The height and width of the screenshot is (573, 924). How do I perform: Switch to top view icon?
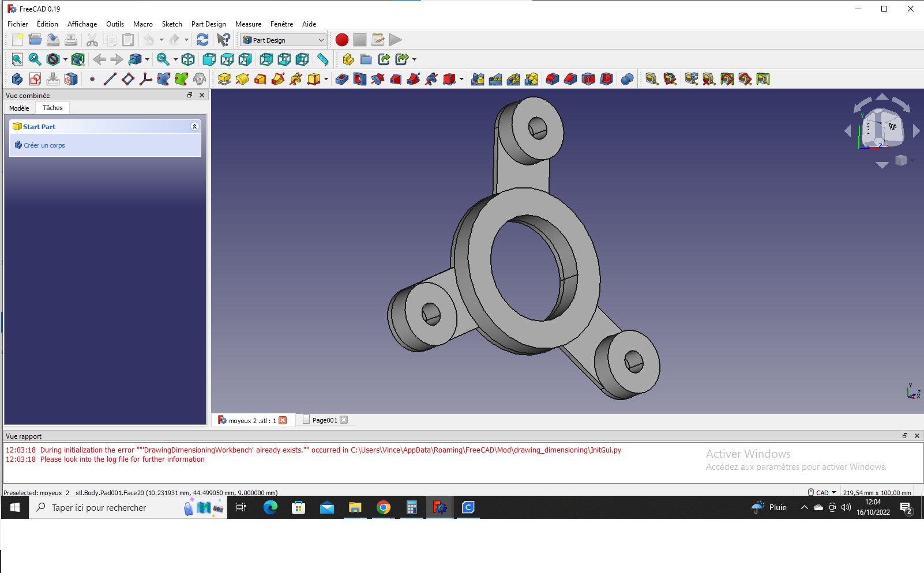[227, 59]
